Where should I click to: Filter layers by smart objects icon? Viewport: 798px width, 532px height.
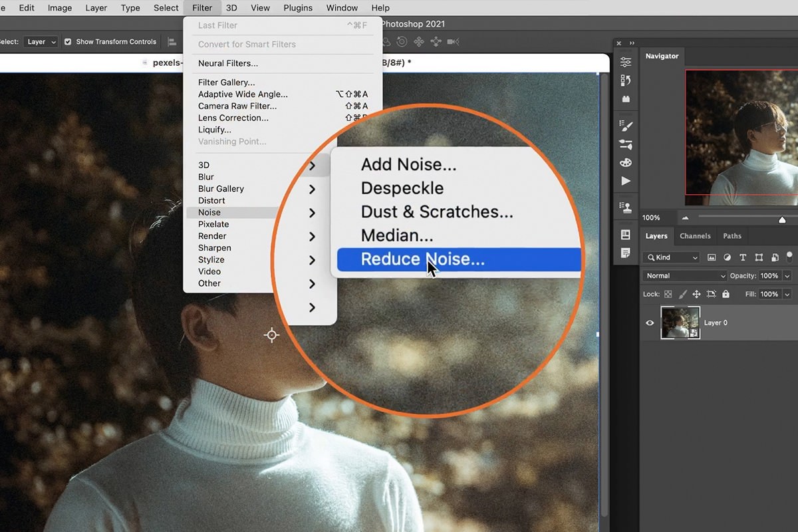(x=775, y=257)
